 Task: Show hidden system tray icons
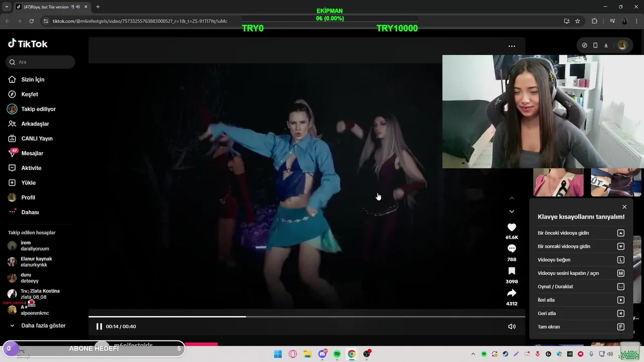(473, 354)
